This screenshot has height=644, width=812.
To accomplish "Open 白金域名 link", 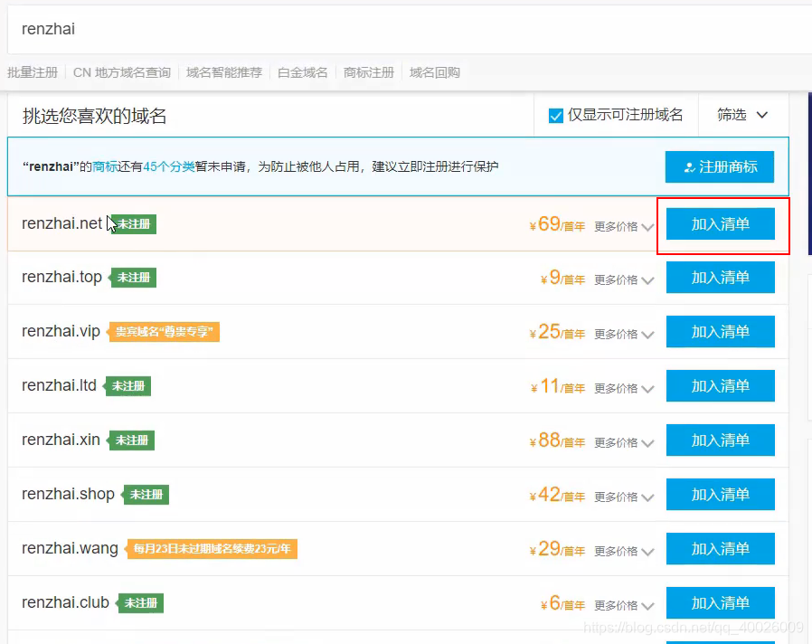I will (302, 72).
